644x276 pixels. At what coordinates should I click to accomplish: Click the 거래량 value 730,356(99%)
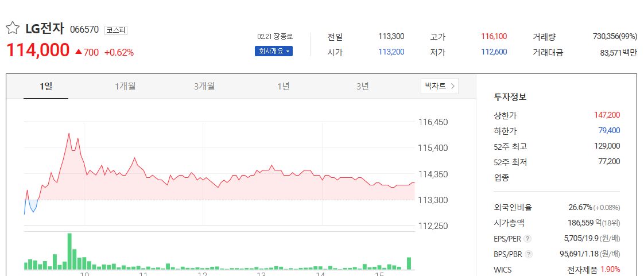tap(615, 37)
